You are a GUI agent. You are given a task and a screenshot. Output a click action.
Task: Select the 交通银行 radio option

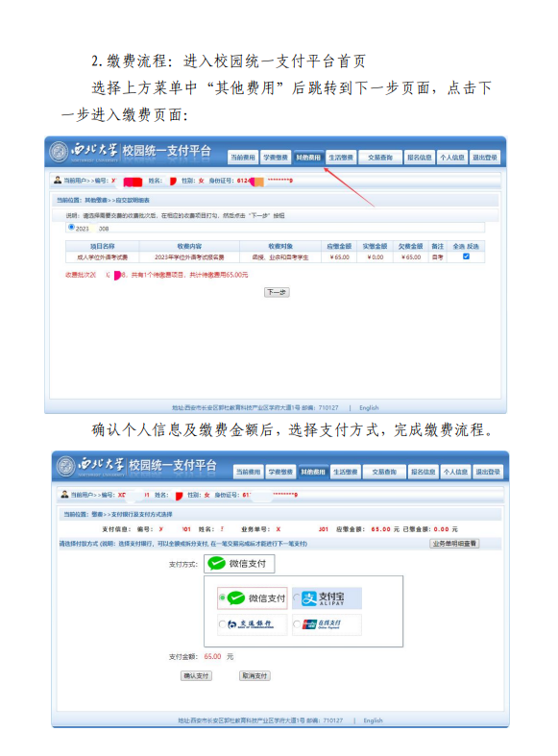(222, 624)
